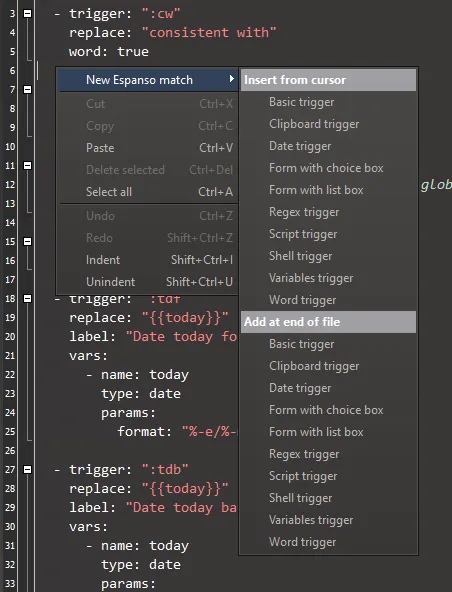Image resolution: width=452 pixels, height=592 pixels.
Task: Add Shell trigger at end of file
Action: [328, 498]
